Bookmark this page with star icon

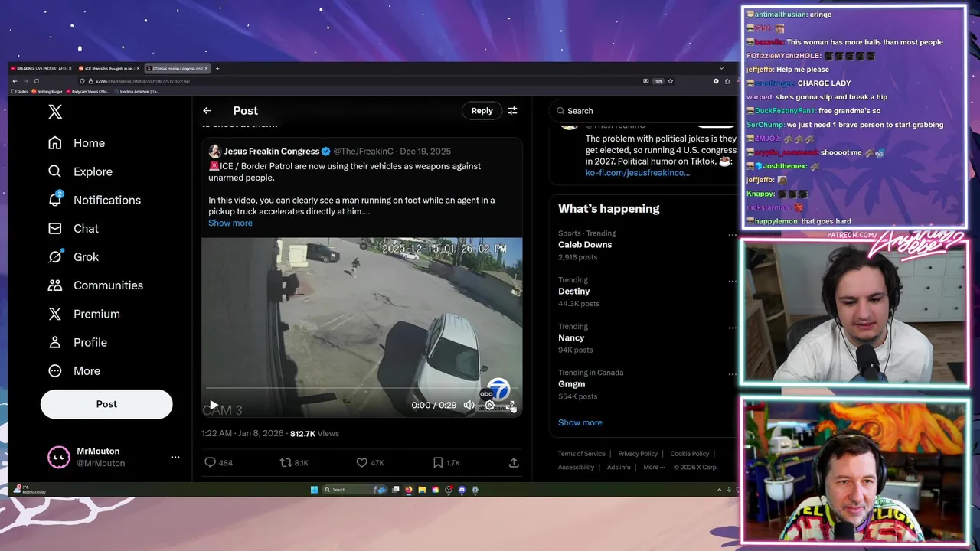pyautogui.click(x=671, y=81)
